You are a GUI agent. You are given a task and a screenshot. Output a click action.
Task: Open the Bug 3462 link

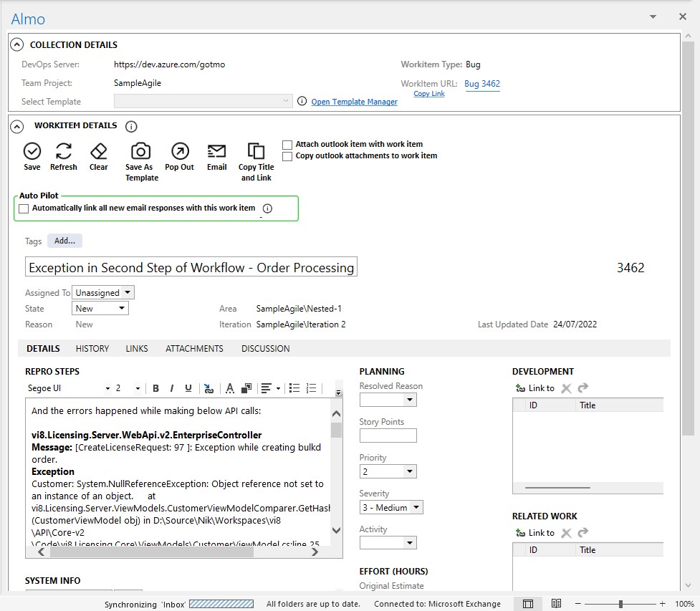[482, 84]
